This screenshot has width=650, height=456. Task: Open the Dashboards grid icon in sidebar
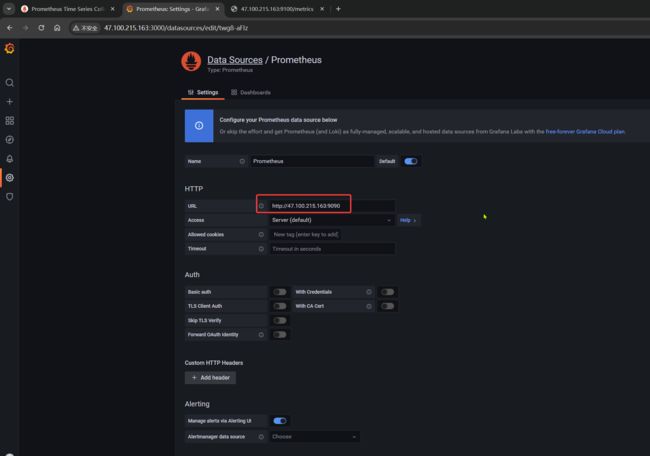[10, 121]
